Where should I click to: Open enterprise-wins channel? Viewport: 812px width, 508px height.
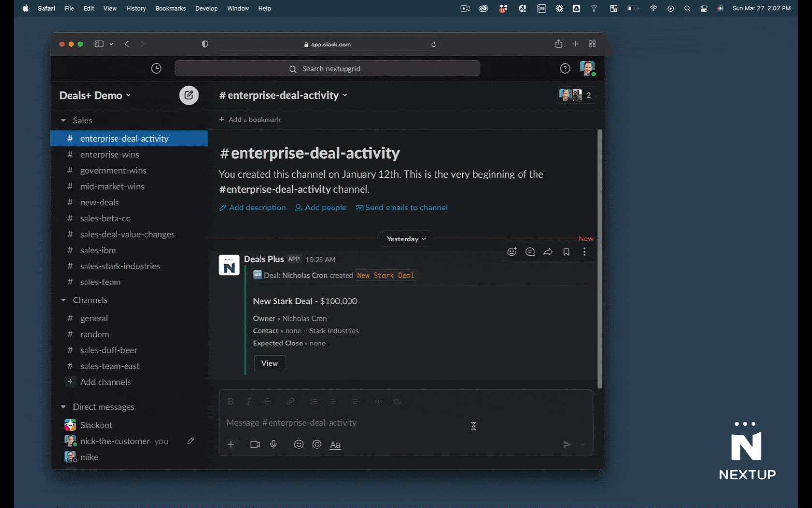tap(129, 155)
